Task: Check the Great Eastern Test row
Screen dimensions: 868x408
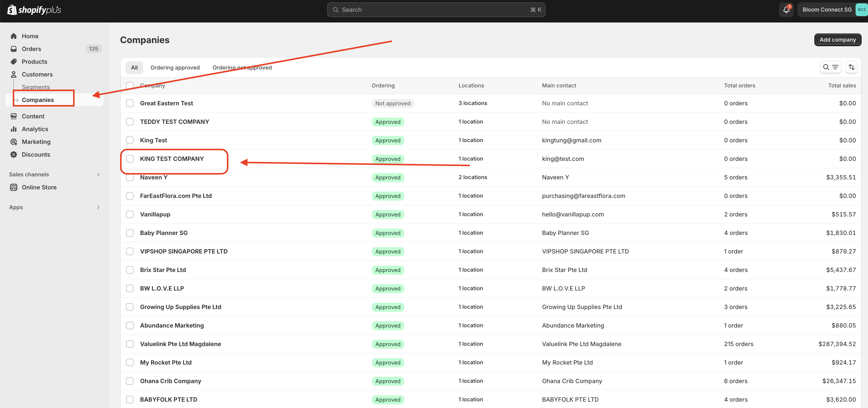Action: pos(130,103)
